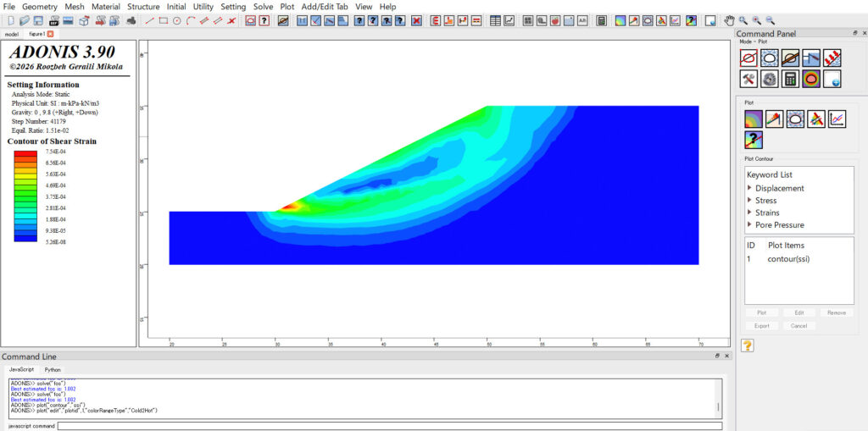Click the calculator icon in top toolbar

click(x=601, y=20)
